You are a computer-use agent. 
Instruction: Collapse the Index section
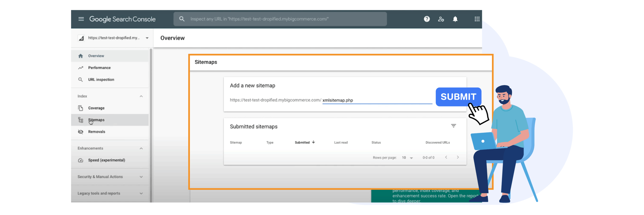pyautogui.click(x=141, y=96)
